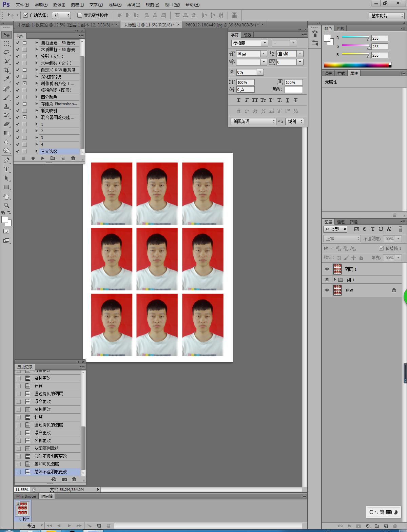Select the 盖印可见图层 history state
Viewport: 407px width, 532px height.
tap(46, 464)
